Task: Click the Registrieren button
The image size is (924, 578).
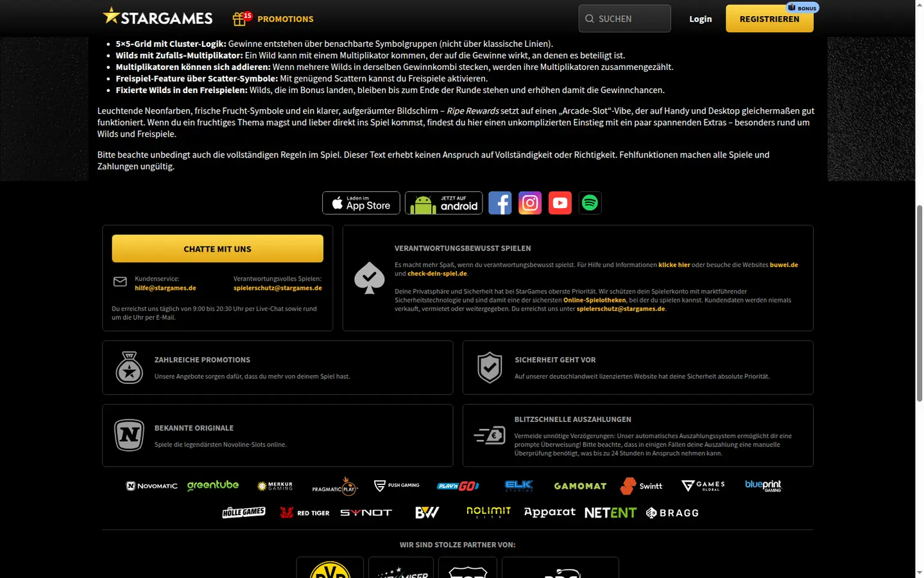Action: click(769, 19)
